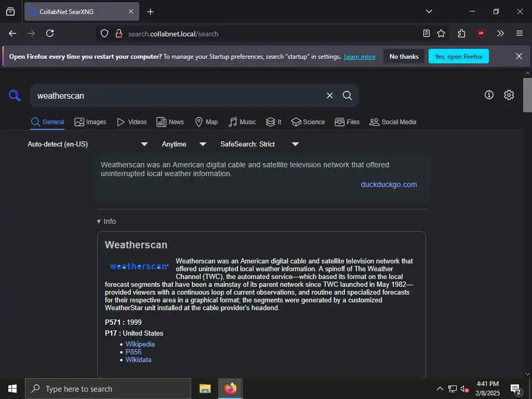The image size is (532, 399).
Task: Click the muted volume tray icon
Action: 464,389
